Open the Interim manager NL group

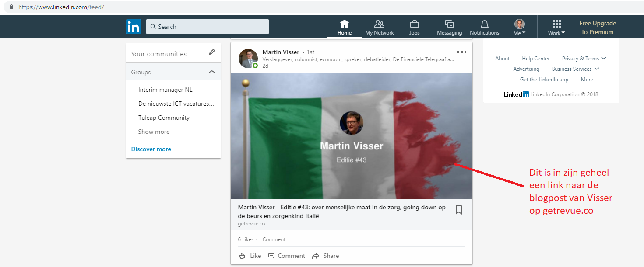point(165,90)
